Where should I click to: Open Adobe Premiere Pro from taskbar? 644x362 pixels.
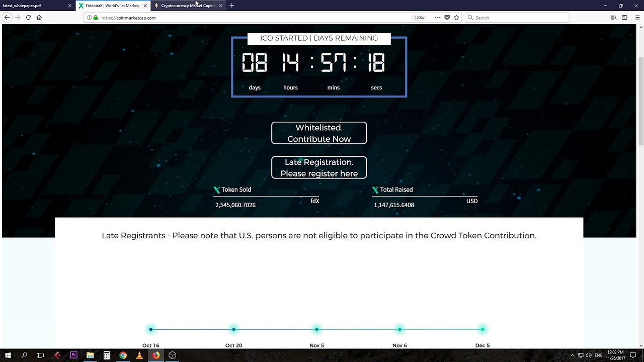pyautogui.click(x=73, y=355)
